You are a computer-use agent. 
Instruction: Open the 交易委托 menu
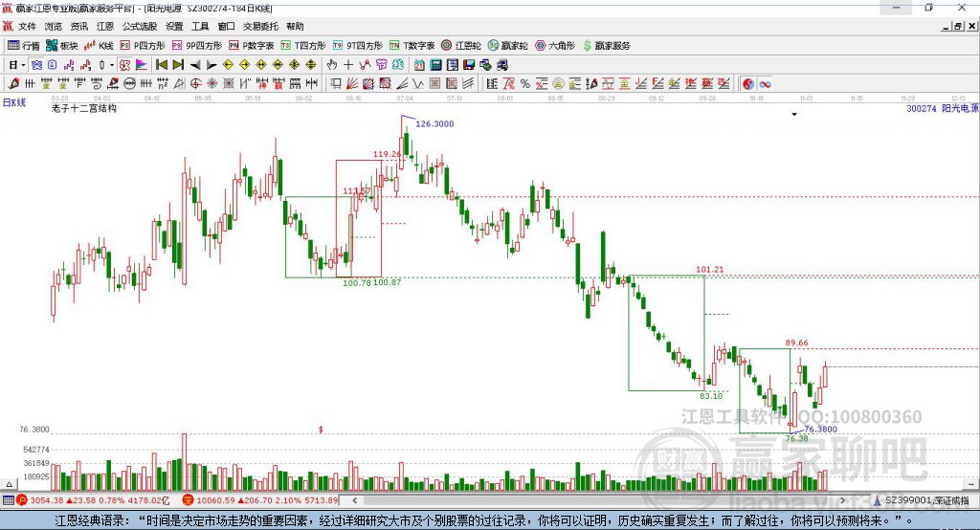(x=260, y=26)
